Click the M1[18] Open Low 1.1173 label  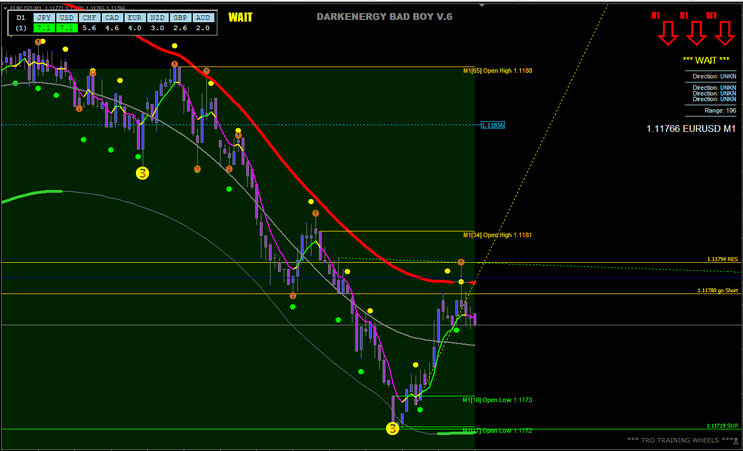497,399
